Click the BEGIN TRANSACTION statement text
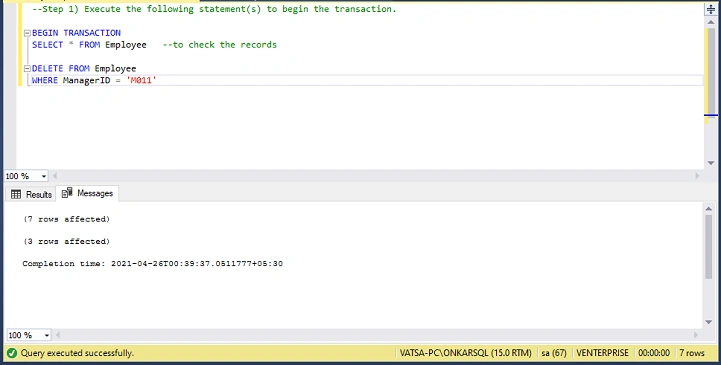The height and width of the screenshot is (365, 721). [x=76, y=33]
